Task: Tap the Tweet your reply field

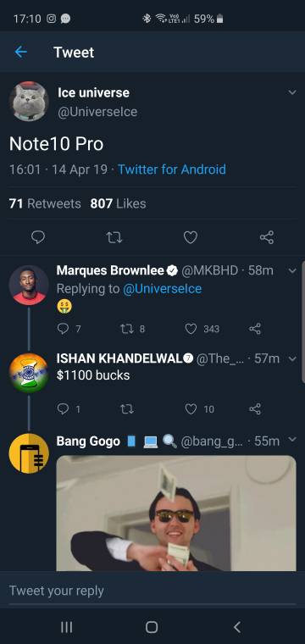Action: [x=152, y=591]
